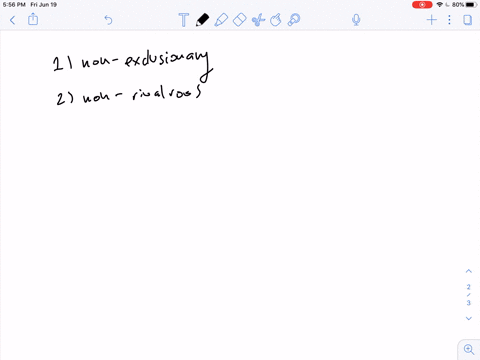Select the Eraser tool

(x=239, y=20)
